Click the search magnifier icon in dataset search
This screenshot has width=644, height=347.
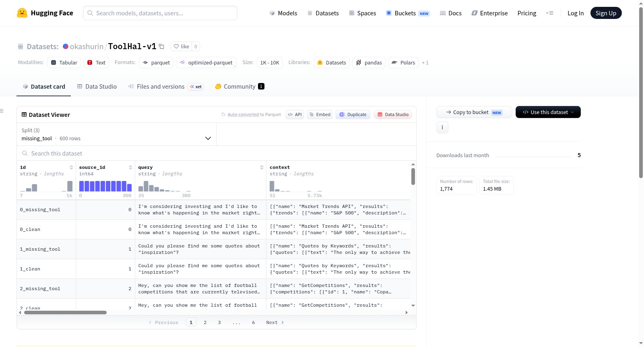tap(25, 154)
